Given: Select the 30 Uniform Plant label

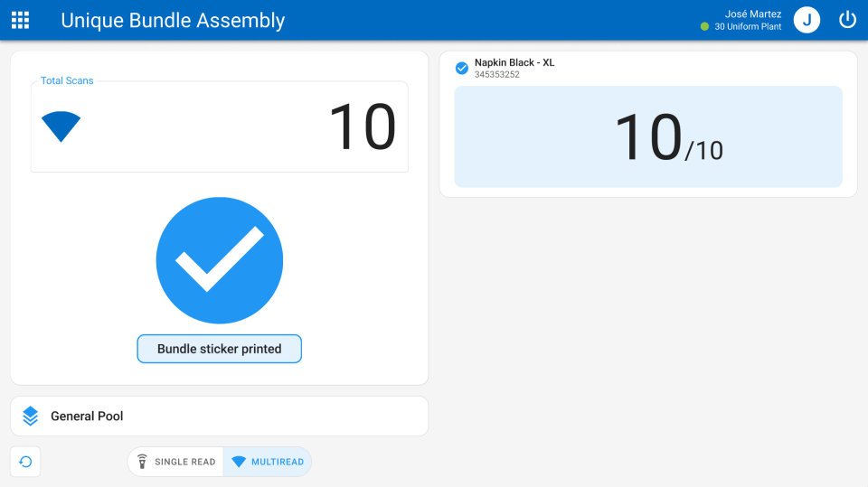Looking at the screenshot, I should 748,27.
